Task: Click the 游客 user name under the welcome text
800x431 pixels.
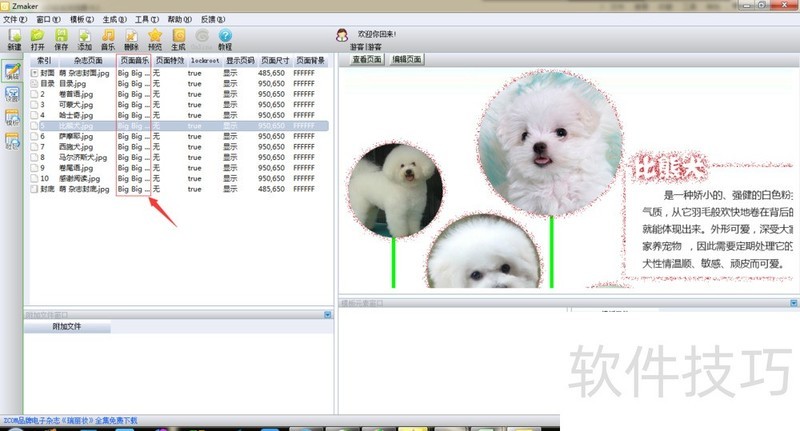Action: (x=366, y=47)
